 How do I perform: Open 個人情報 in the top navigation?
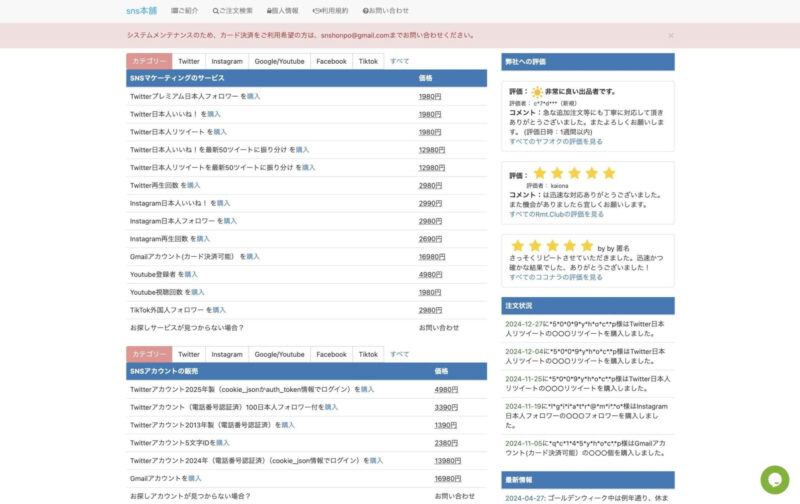[x=283, y=11]
